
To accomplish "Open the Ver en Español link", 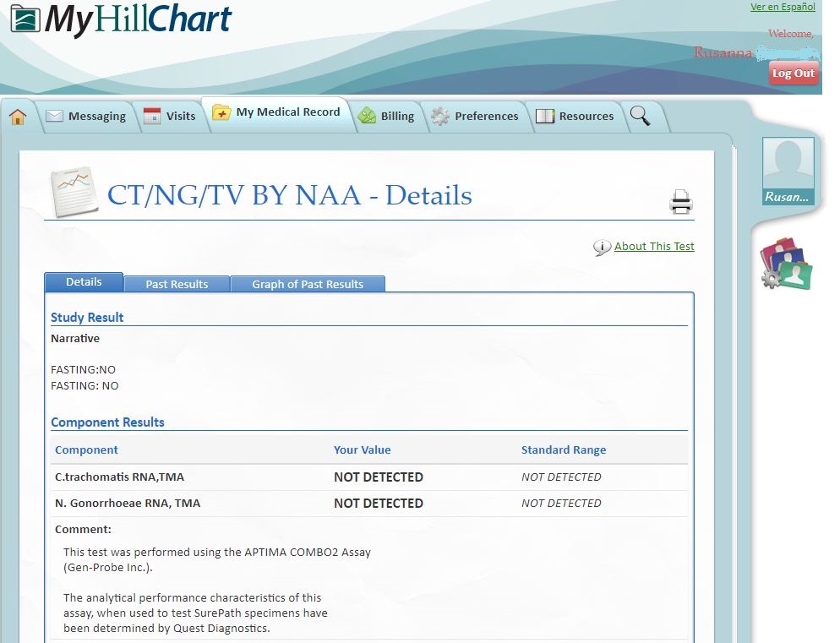I will pyautogui.click(x=783, y=8).
